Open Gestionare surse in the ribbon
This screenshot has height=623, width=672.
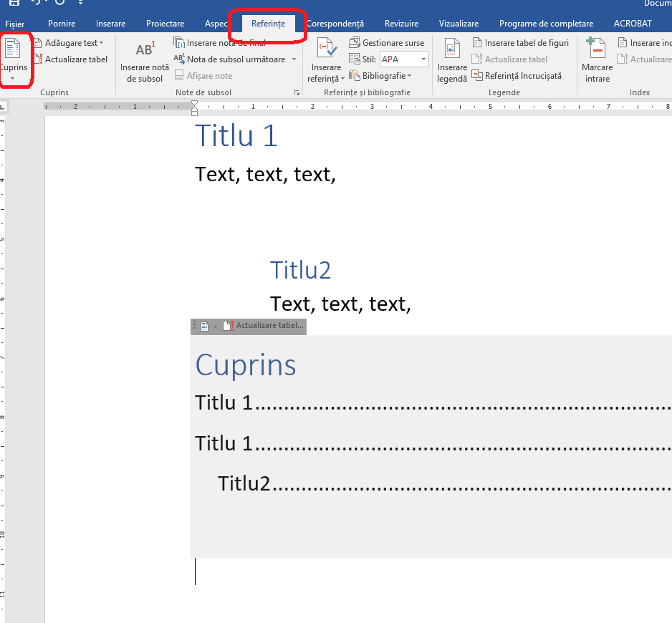pyautogui.click(x=387, y=43)
